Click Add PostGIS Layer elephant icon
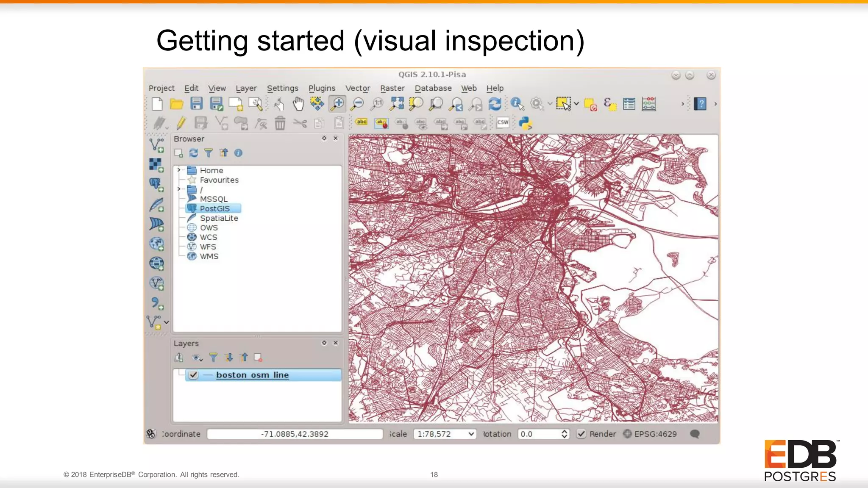Screen dimensions: 868x488 click(x=156, y=185)
